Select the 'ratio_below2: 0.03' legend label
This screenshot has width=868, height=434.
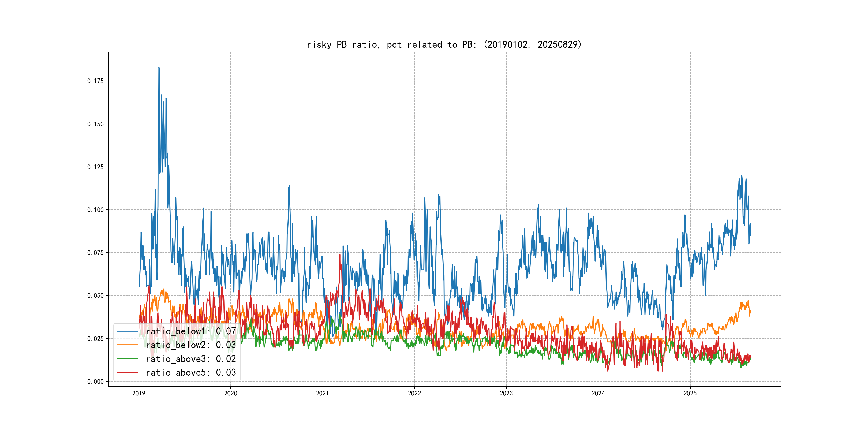(x=191, y=345)
